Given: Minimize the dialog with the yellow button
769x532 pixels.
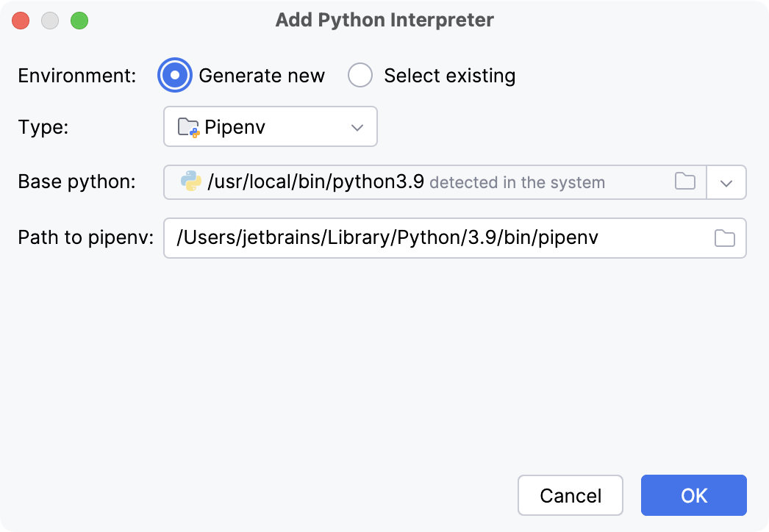Looking at the screenshot, I should [x=50, y=21].
